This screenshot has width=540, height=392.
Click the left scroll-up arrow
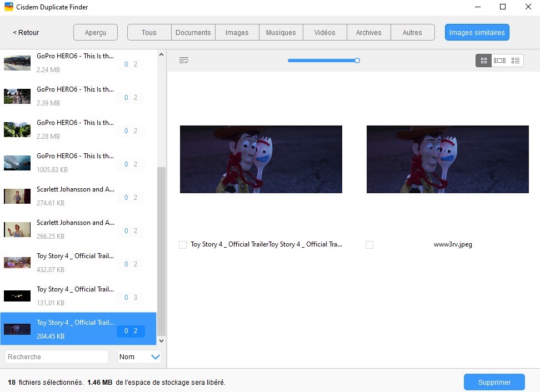(x=161, y=55)
